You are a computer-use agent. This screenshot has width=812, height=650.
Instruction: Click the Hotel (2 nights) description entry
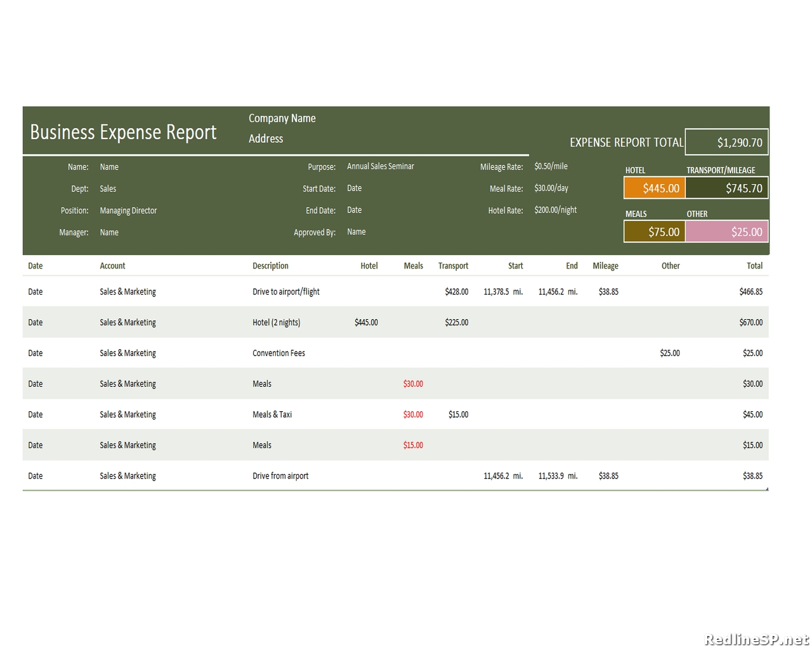[277, 322]
